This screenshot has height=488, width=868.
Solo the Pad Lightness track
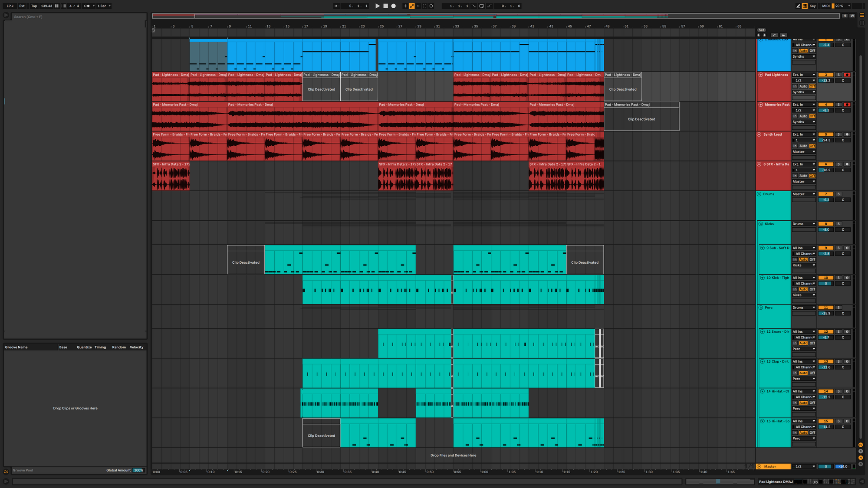click(838, 75)
